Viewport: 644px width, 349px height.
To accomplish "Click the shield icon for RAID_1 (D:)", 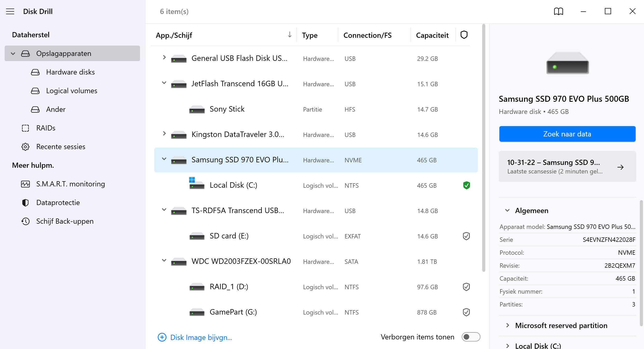I will (x=466, y=287).
